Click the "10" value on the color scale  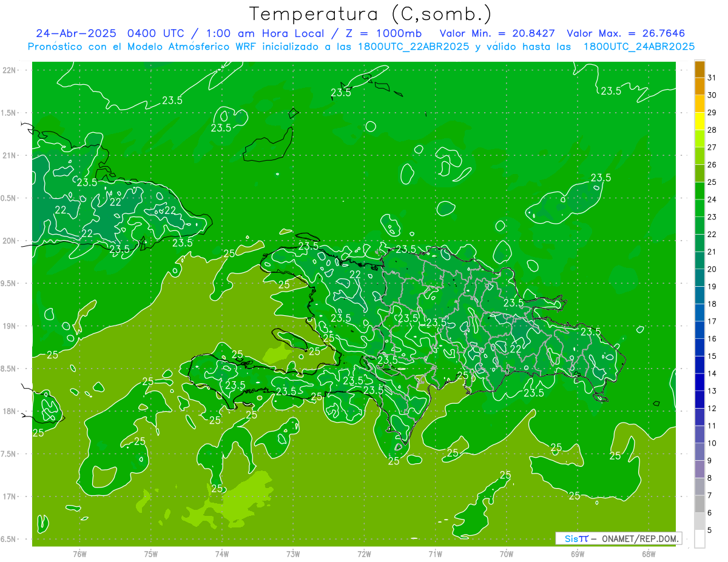pyautogui.click(x=712, y=443)
